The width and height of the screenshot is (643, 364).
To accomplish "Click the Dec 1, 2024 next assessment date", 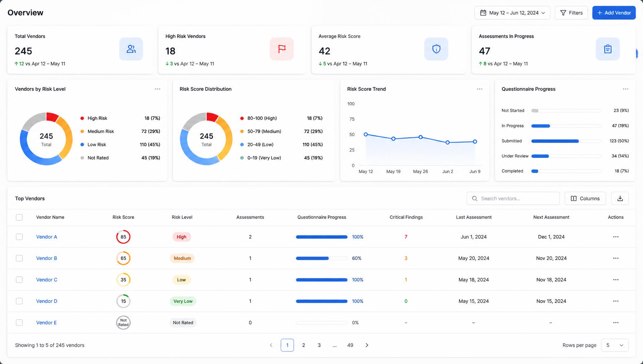I will [x=551, y=237].
